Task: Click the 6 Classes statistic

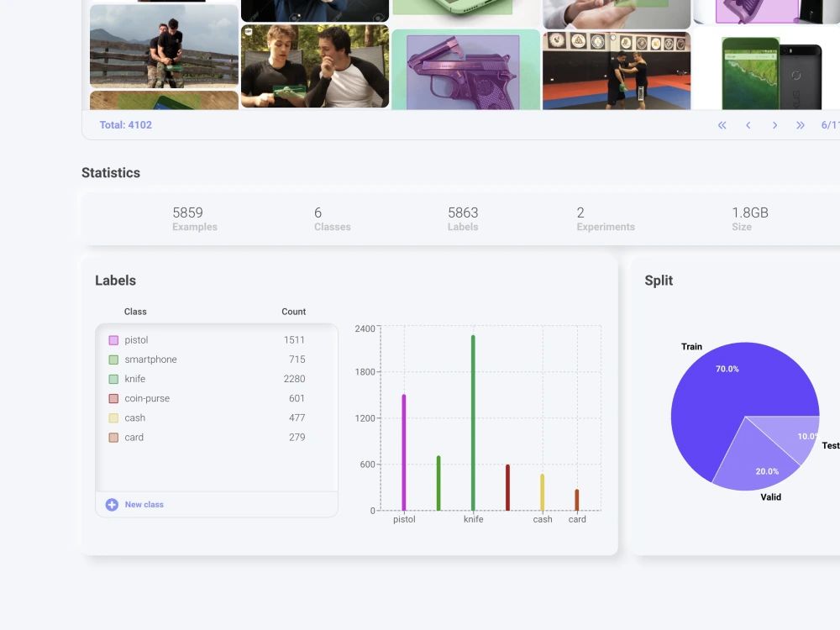Action: click(332, 219)
